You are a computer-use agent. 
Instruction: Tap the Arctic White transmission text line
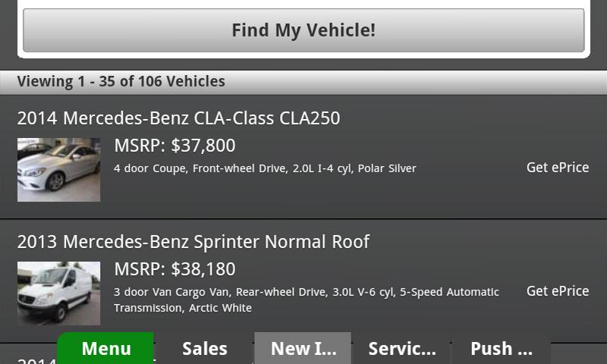point(182,308)
